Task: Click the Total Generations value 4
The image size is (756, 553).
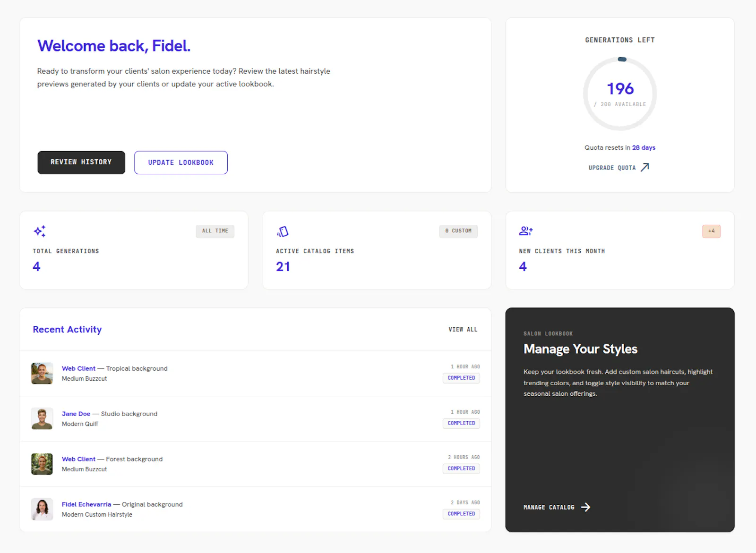Action: [36, 266]
